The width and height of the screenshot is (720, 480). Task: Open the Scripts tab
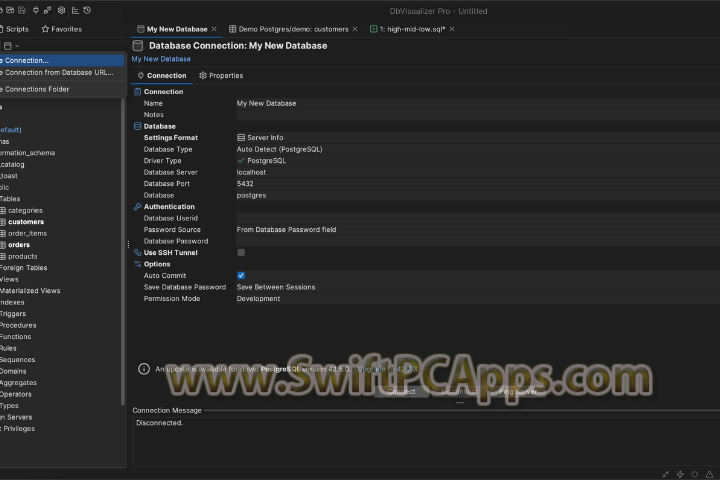tap(15, 29)
